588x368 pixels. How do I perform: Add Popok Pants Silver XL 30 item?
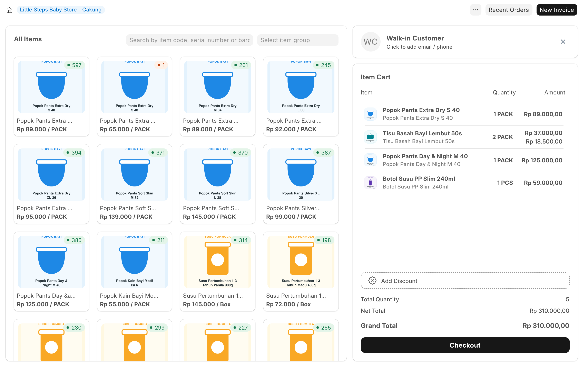(301, 184)
